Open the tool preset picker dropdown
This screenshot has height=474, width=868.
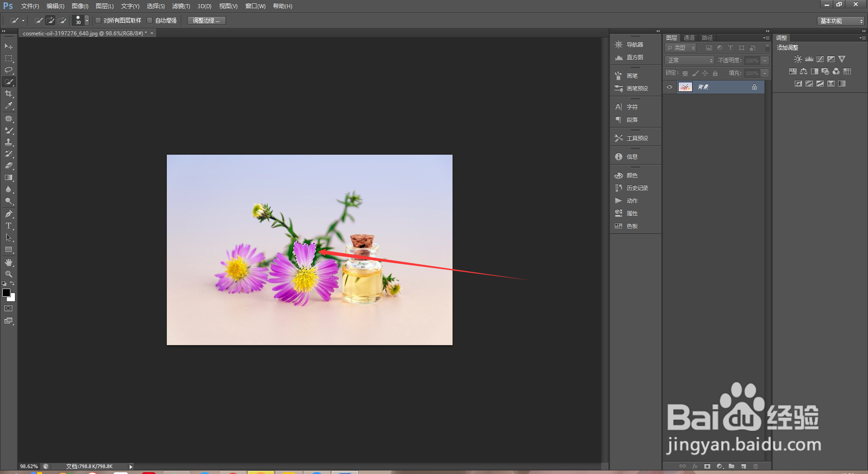[x=17, y=20]
